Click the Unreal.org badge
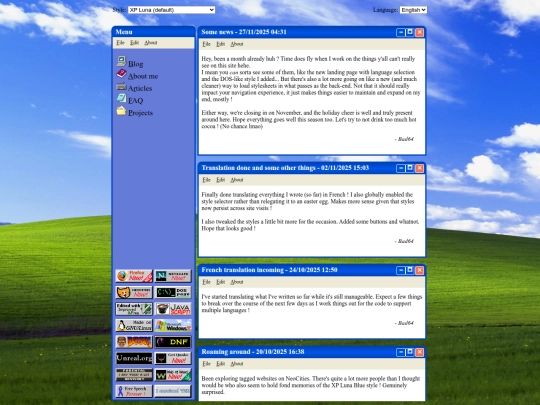The width and height of the screenshot is (540, 405). click(134, 359)
